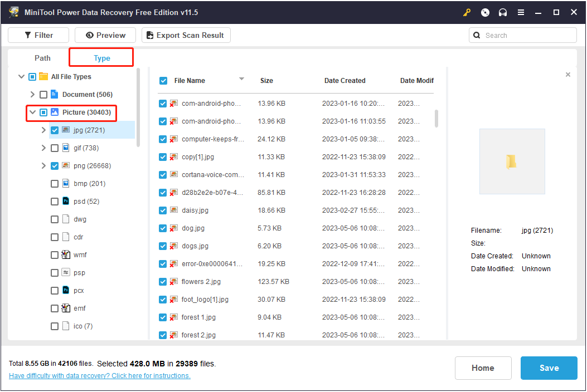Select the Type tab
This screenshot has height=392, width=587.
click(x=101, y=57)
